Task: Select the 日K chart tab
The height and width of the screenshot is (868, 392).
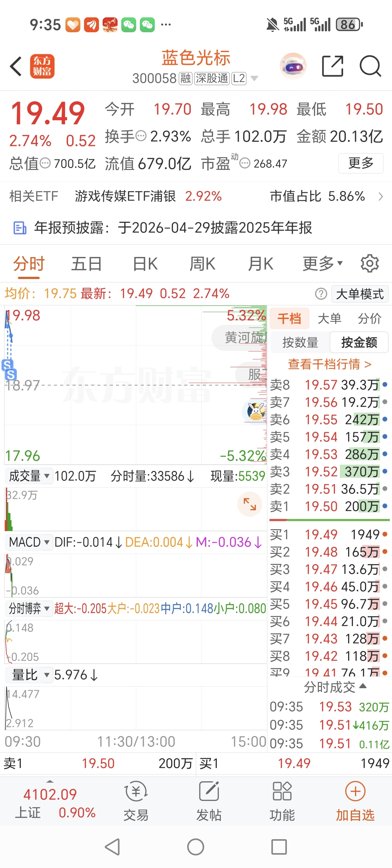Action: [145, 263]
